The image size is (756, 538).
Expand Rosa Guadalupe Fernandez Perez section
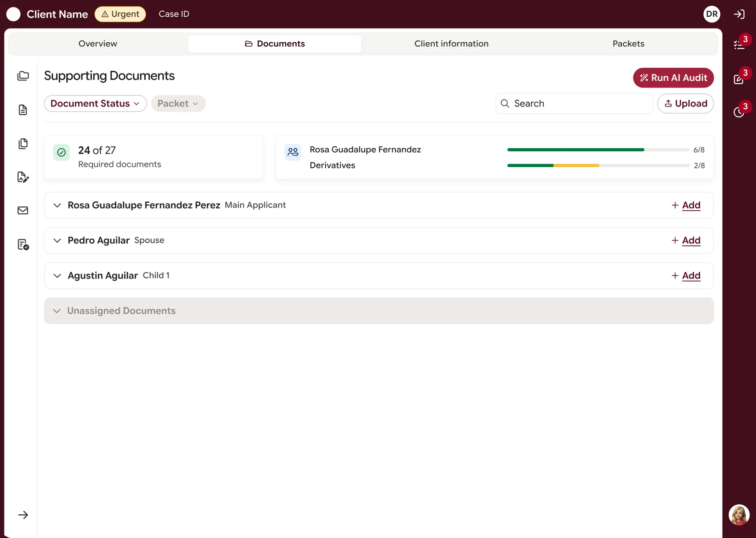pyautogui.click(x=57, y=205)
